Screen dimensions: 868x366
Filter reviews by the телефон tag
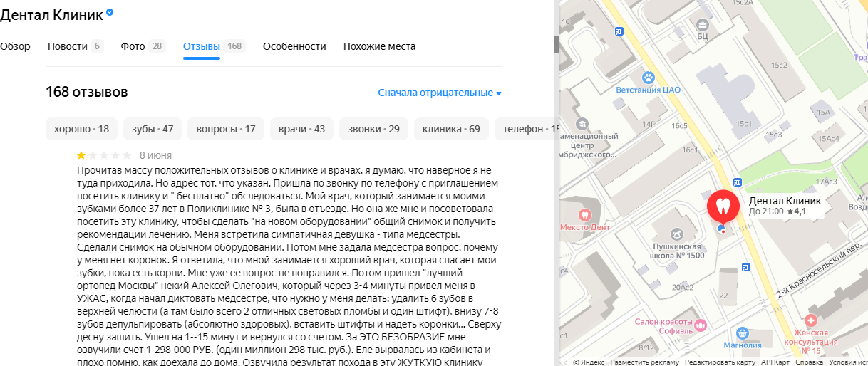coord(526,129)
